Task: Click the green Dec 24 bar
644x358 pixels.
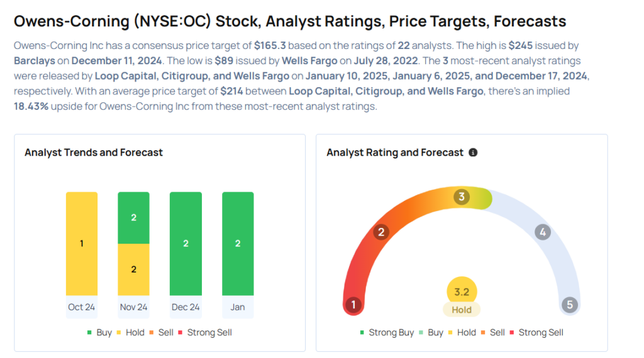Action: [186, 244]
